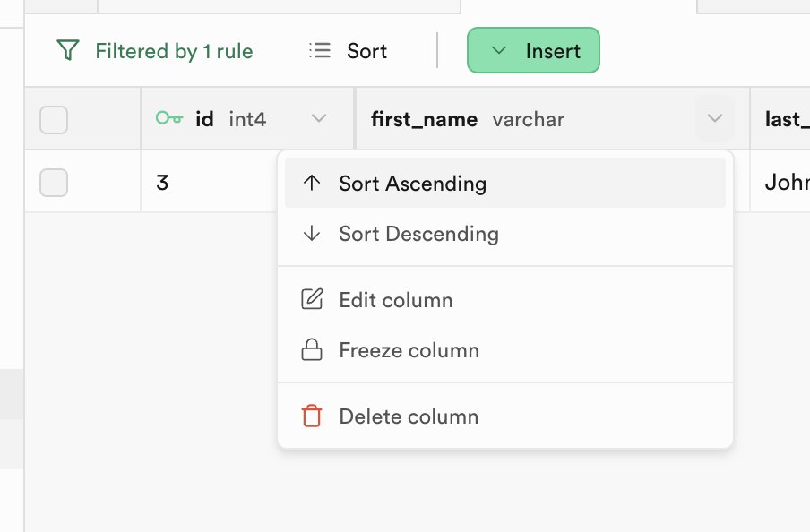Click the pencil Edit column icon
Screen dimensions: 810x532
(x=312, y=299)
